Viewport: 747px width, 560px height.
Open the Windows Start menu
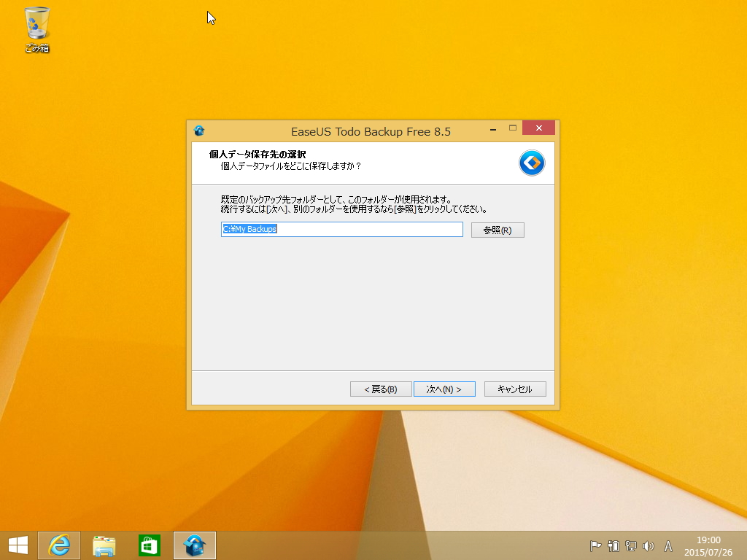(18, 545)
